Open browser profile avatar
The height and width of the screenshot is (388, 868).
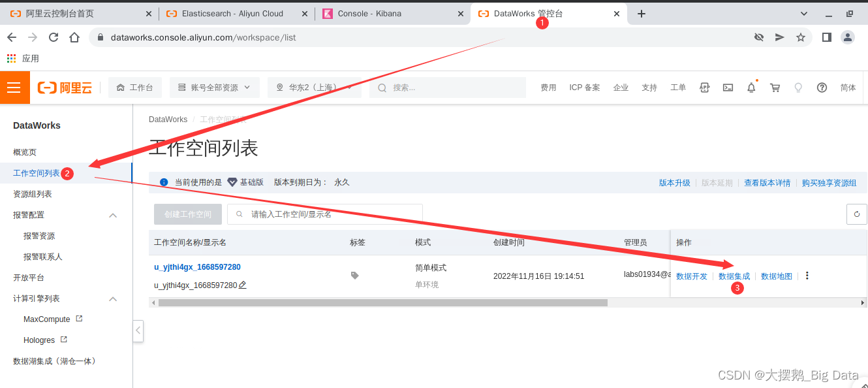(847, 37)
